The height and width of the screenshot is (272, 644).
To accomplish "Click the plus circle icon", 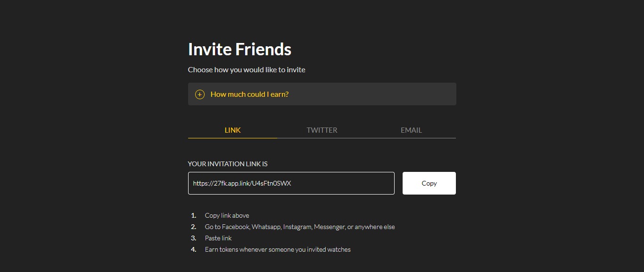I will point(200,94).
